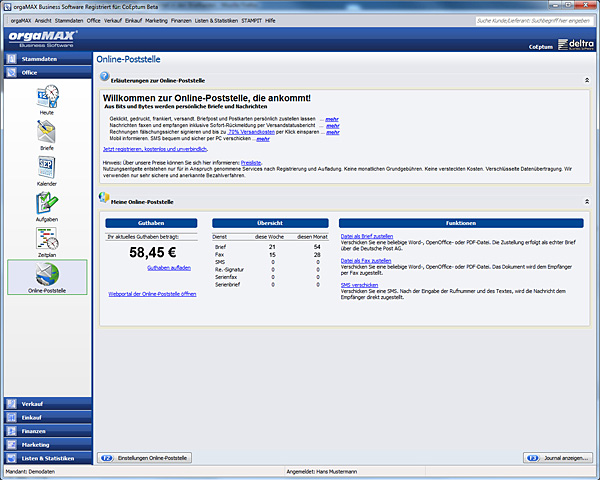Click the SMS verschicken link

point(359,285)
